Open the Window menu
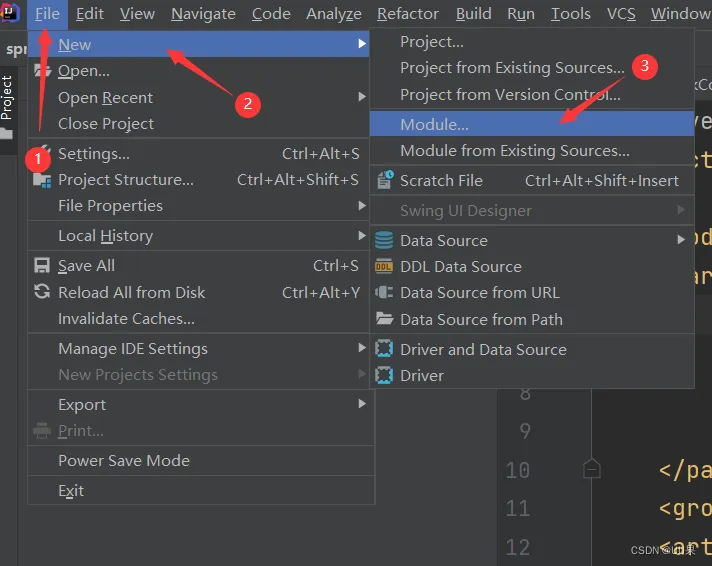Image resolution: width=712 pixels, height=566 pixels. [x=681, y=14]
